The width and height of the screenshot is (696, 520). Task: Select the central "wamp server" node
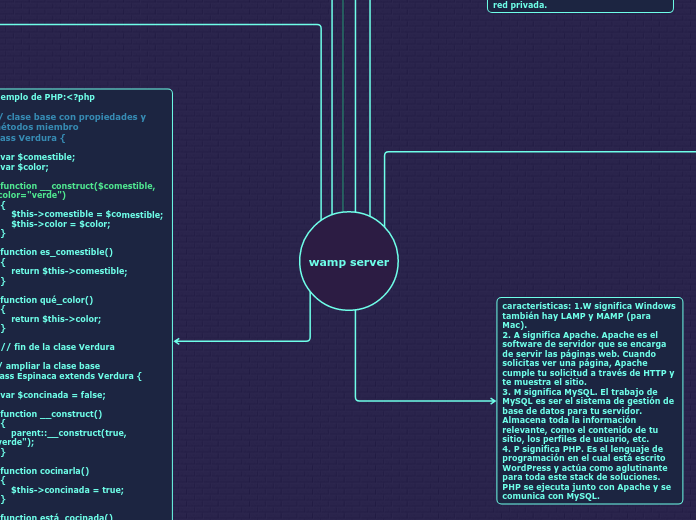coord(349,262)
